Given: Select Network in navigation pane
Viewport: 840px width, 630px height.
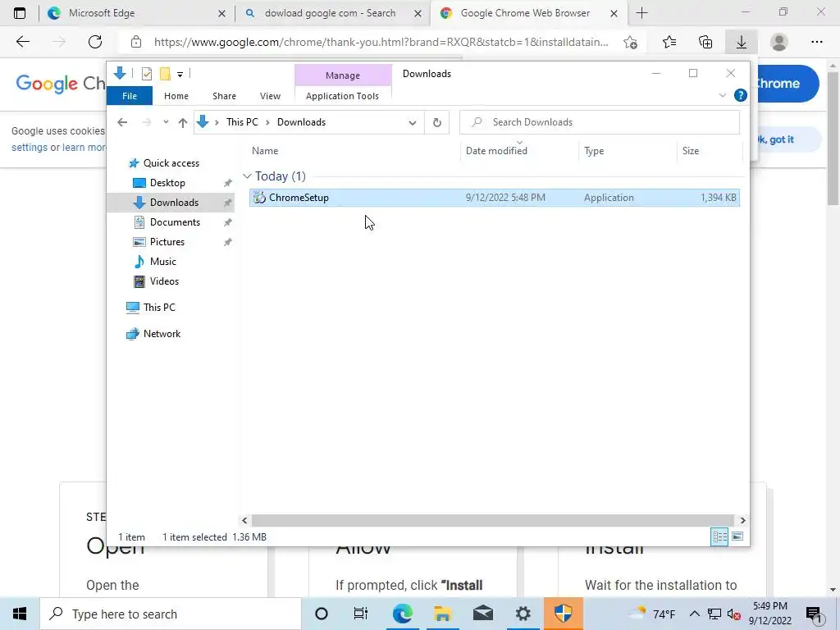Looking at the screenshot, I should click(162, 334).
